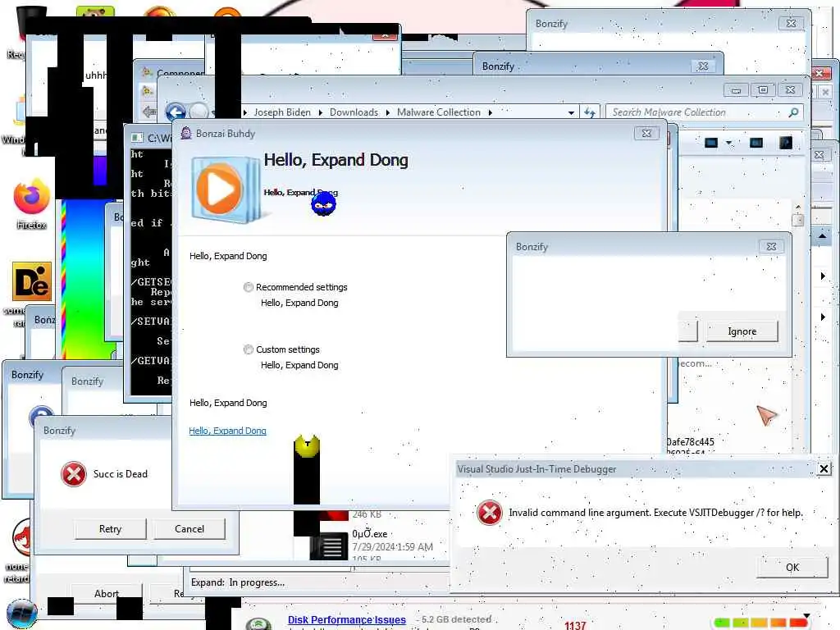Expand the arrow after Downloads breadcrumb
Viewport: 840px width, 630px height.
point(388,112)
